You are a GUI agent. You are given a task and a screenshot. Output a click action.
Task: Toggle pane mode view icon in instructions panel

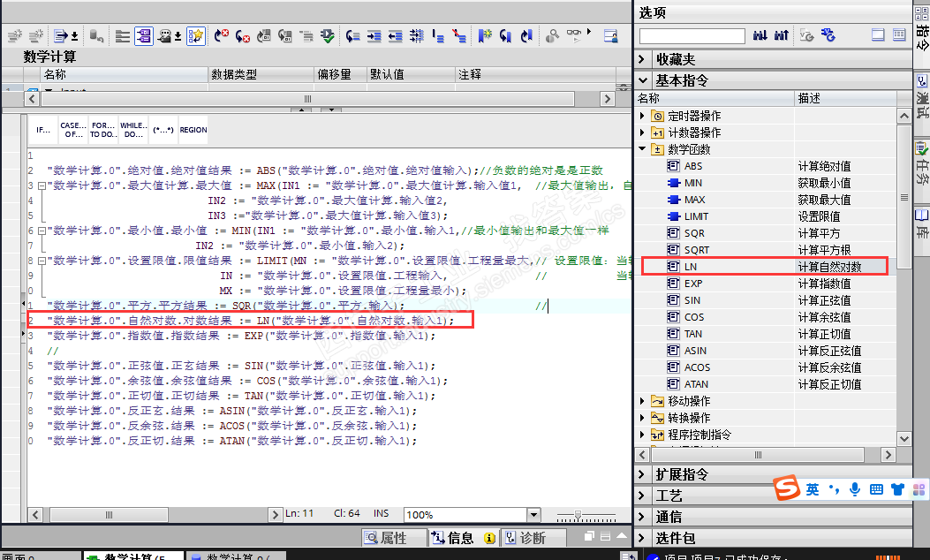pos(879,35)
